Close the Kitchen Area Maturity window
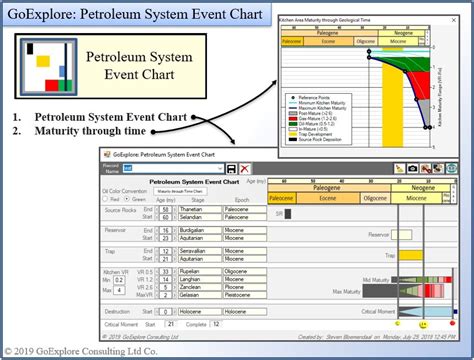474x360 pixels. [454, 20]
